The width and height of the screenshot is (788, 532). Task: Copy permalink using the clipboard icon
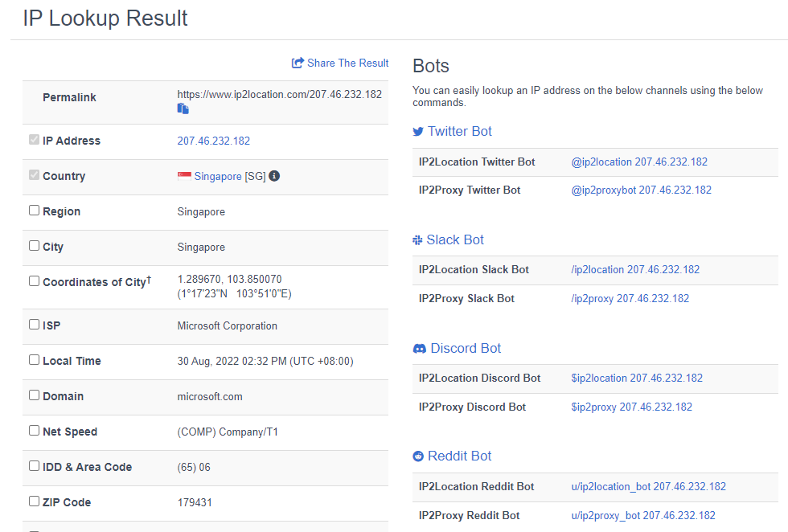183,108
